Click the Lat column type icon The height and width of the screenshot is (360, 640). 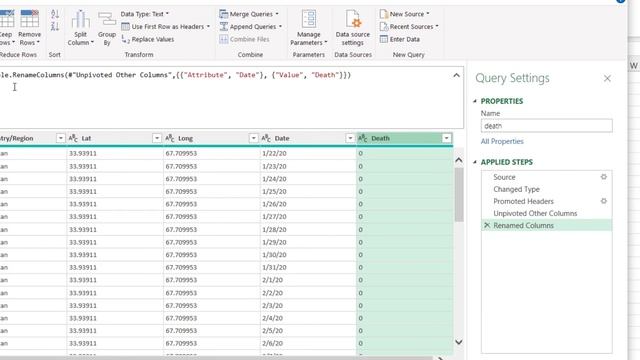coord(73,138)
